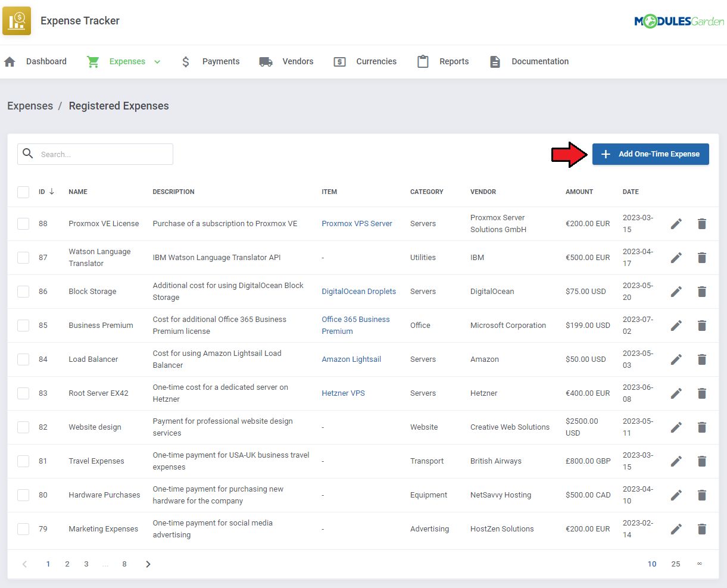Sort by the ID column arrow
The image size is (727, 588).
pyautogui.click(x=52, y=192)
